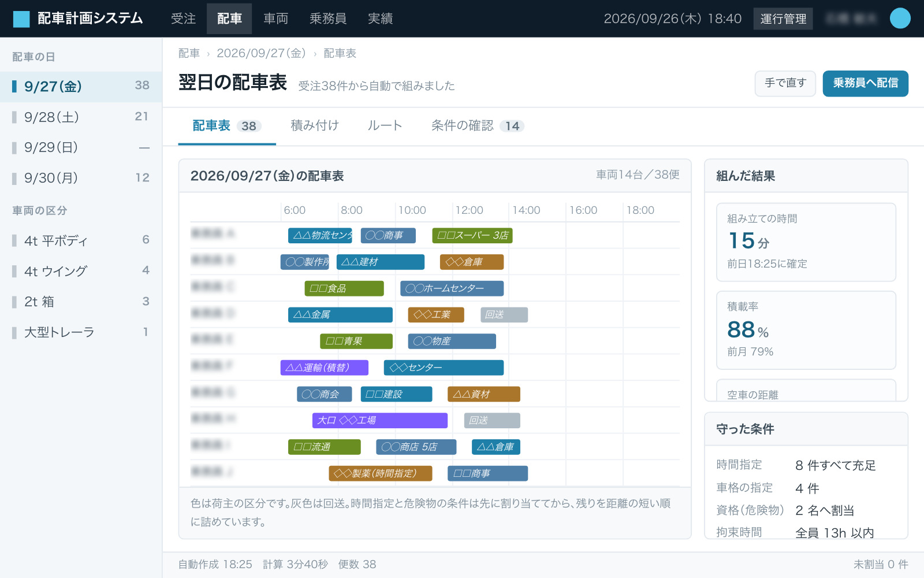This screenshot has width=924, height=578.
Task: Select the ◇◇製薬(時間指定) block
Action: (x=381, y=473)
